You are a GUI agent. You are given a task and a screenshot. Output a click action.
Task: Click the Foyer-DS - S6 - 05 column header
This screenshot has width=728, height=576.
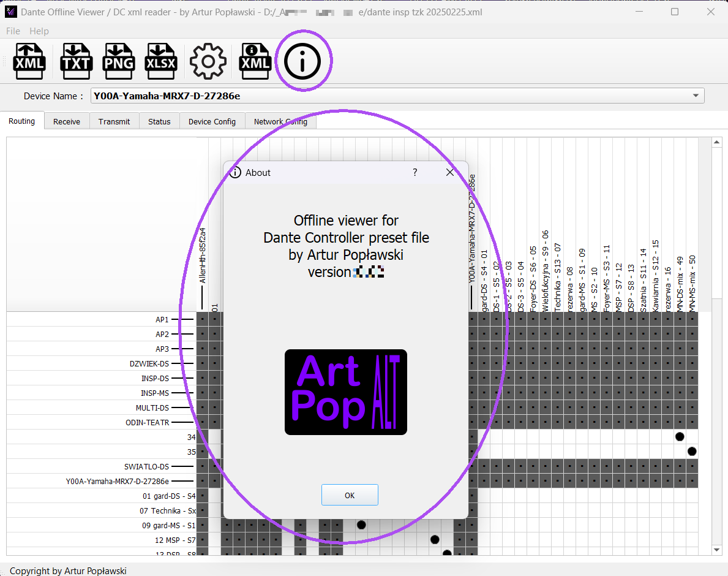click(533, 279)
